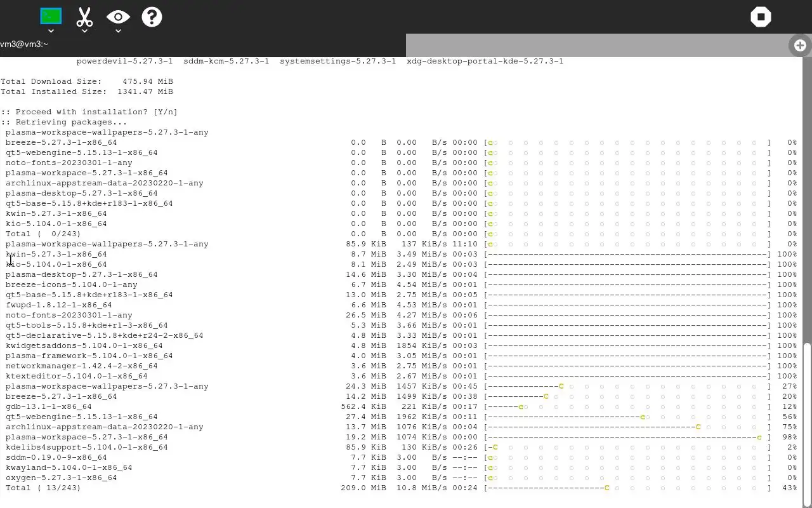The image size is (812, 508).
Task: Click 'sddm-kcm-5.27.3-1' text
Action: point(226,61)
